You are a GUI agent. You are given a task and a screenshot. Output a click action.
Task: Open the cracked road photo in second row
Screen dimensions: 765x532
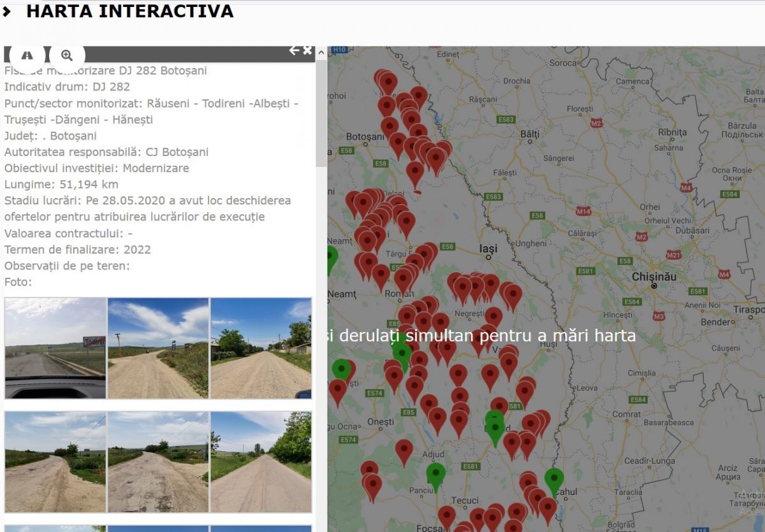(158, 461)
